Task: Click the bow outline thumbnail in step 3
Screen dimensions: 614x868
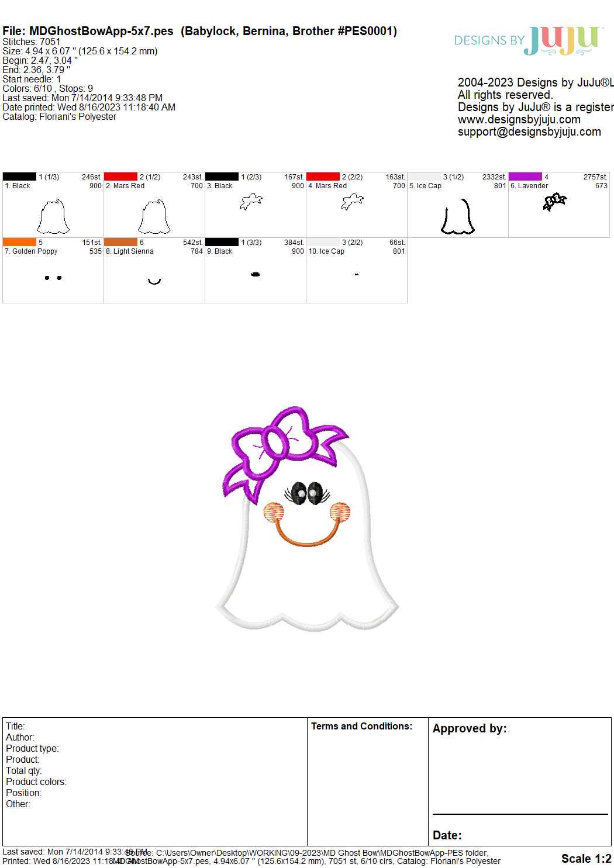Action: pyautogui.click(x=251, y=202)
